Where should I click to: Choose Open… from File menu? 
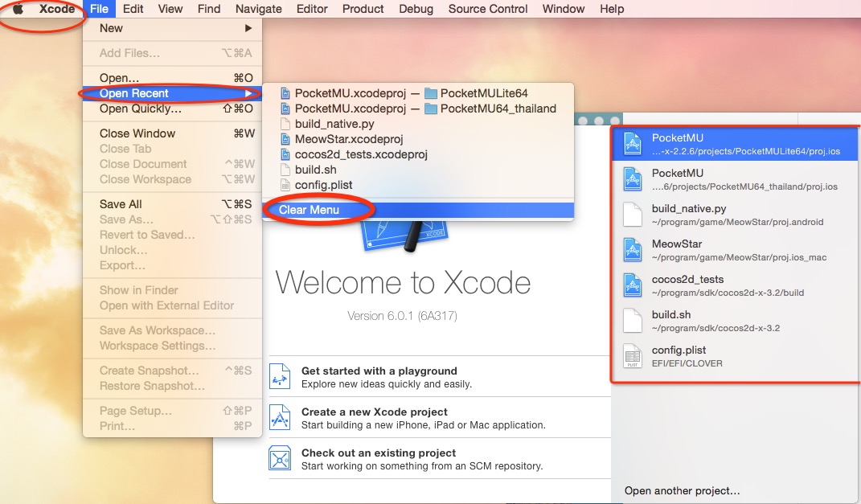point(172,78)
